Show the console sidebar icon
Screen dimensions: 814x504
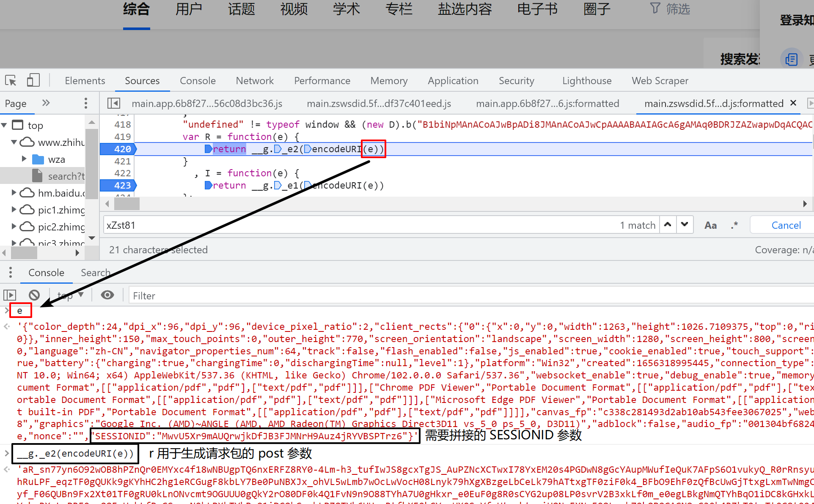click(10, 295)
